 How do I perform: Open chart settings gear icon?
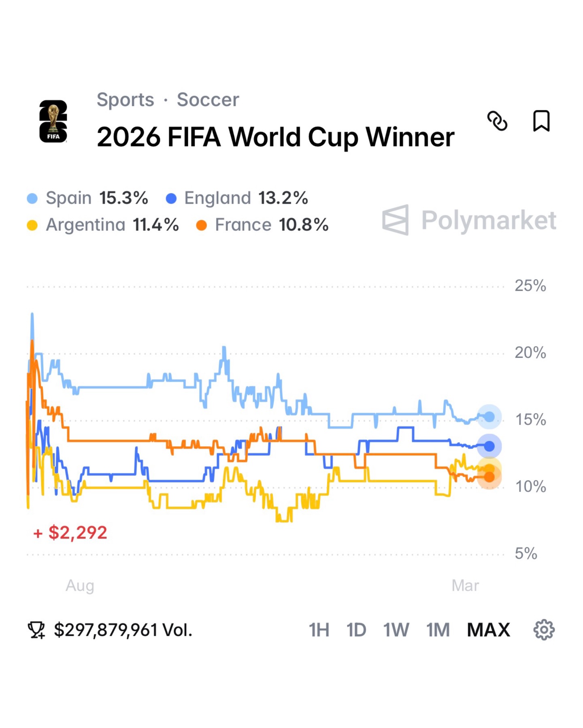pyautogui.click(x=544, y=630)
